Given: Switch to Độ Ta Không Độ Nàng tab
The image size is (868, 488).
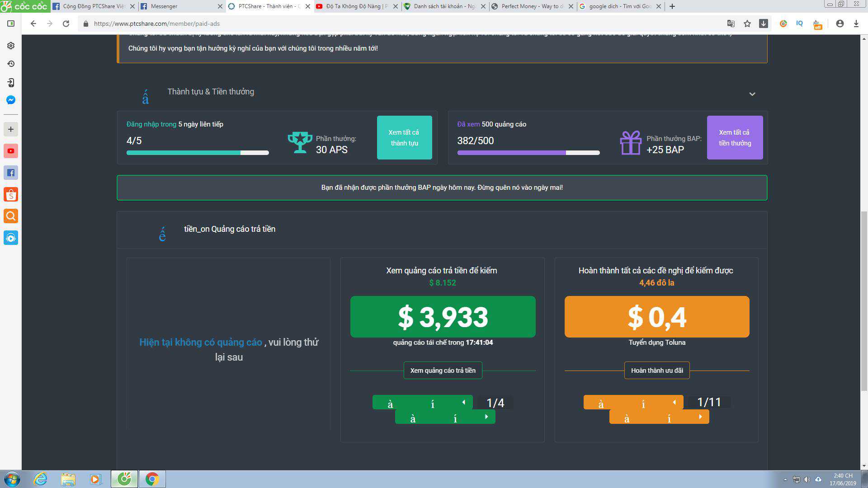Looking at the screenshot, I should pyautogui.click(x=356, y=6).
